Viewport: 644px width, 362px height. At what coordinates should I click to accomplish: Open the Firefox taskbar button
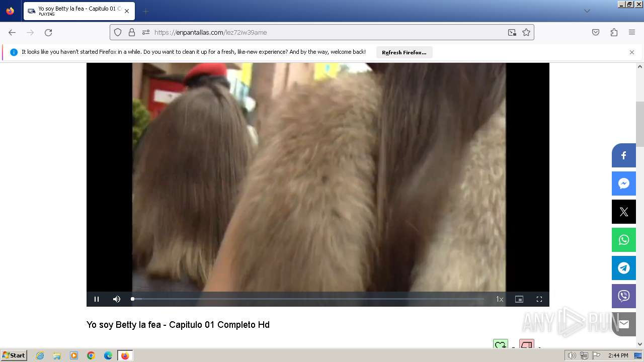[x=125, y=355]
